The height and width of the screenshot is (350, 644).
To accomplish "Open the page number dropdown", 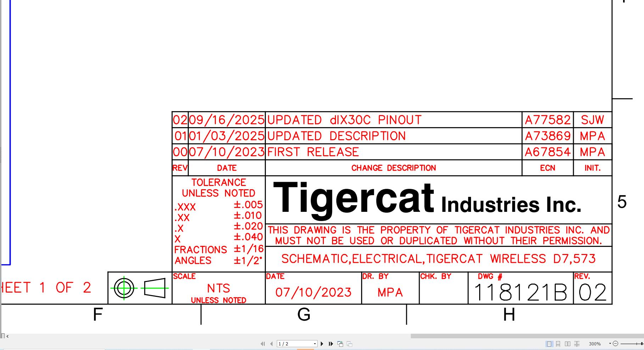I will click(315, 343).
